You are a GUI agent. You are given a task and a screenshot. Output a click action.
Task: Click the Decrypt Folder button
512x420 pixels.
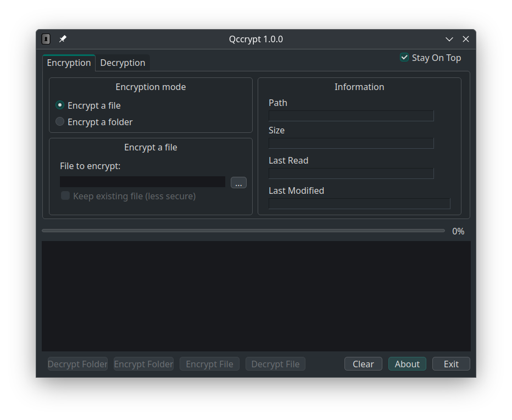(x=77, y=364)
